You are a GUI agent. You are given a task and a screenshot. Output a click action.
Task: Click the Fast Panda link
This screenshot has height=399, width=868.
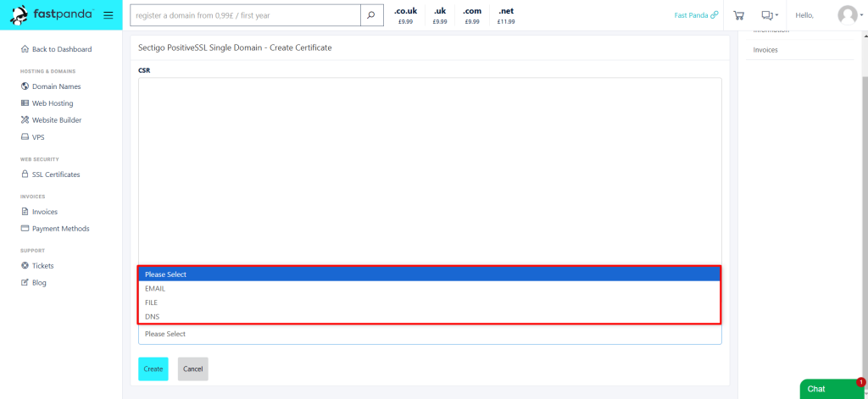pos(696,15)
